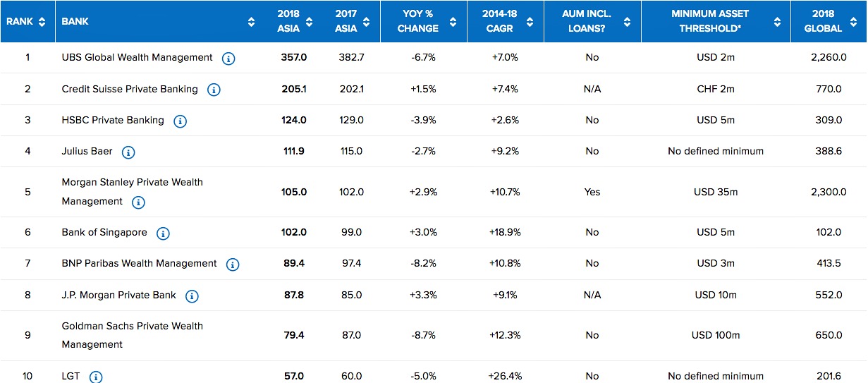
Task: Click the 2014-18 CAGR header sort arrows
Action: click(x=532, y=22)
